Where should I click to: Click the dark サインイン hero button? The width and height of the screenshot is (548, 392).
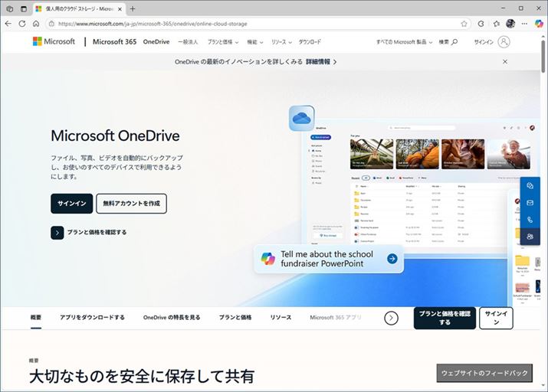coord(71,204)
